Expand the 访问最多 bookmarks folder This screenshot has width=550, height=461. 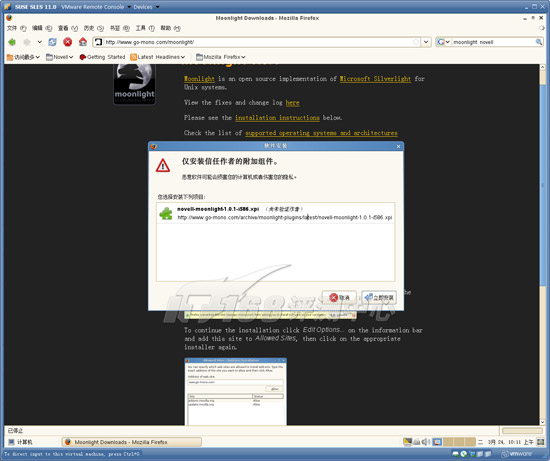coord(23,57)
